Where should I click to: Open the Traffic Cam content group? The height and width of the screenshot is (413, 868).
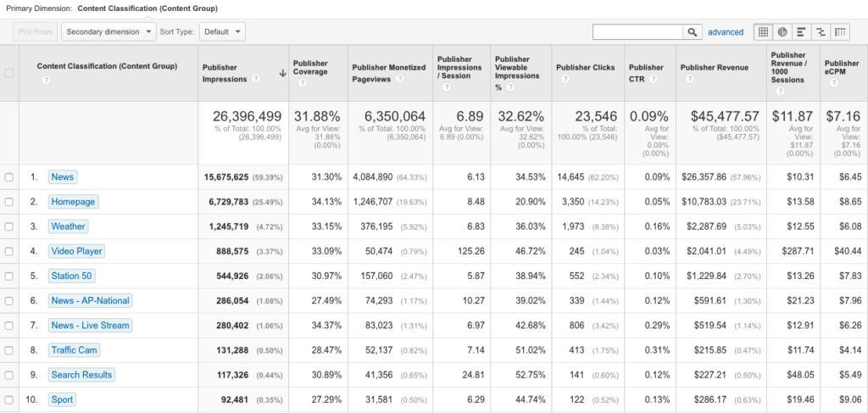(x=75, y=350)
